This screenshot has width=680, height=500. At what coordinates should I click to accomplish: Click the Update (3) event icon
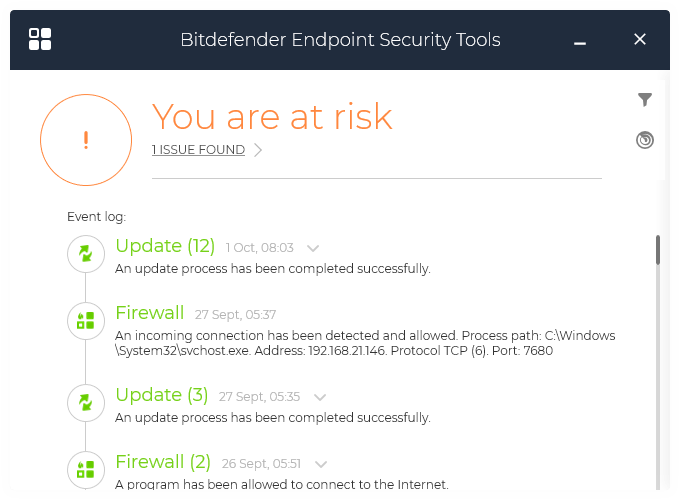[86, 403]
